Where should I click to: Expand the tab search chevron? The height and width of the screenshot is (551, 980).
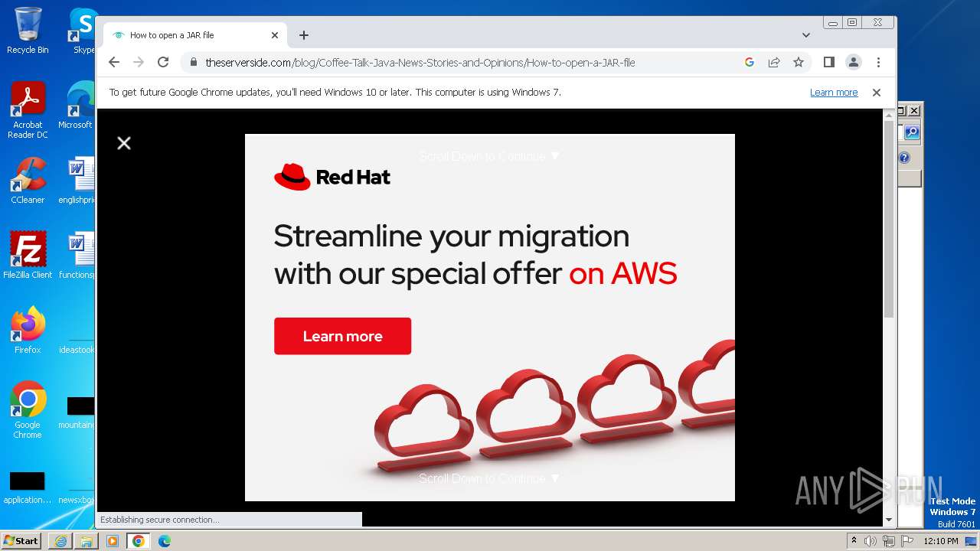[x=806, y=35]
